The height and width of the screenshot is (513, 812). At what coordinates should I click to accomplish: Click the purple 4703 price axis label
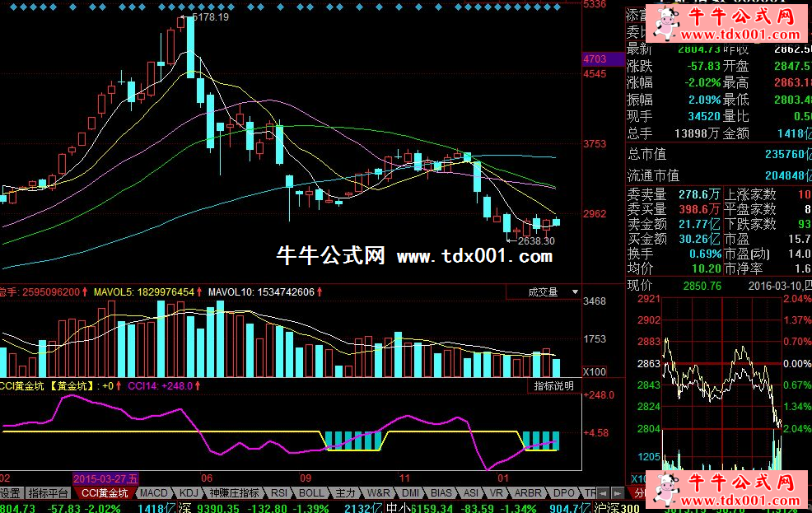(594, 59)
